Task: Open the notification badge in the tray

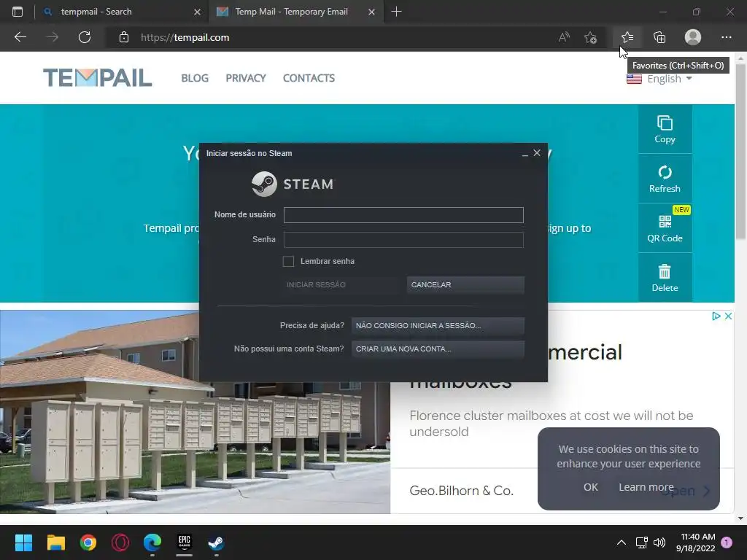Action: click(x=727, y=542)
